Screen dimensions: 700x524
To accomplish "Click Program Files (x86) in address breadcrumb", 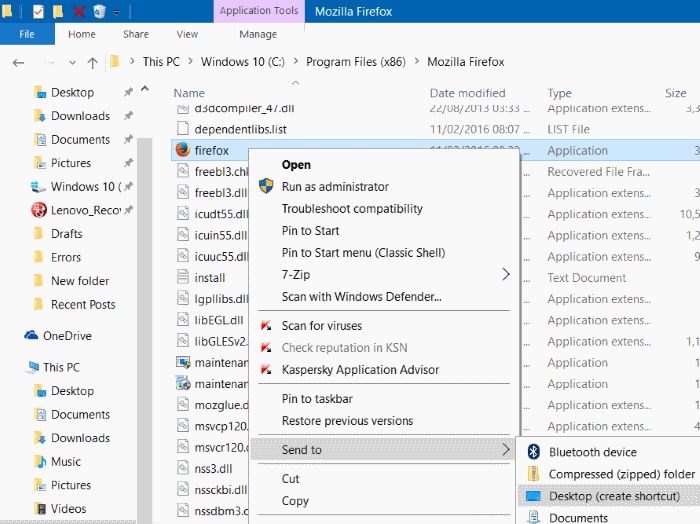I will point(356,62).
